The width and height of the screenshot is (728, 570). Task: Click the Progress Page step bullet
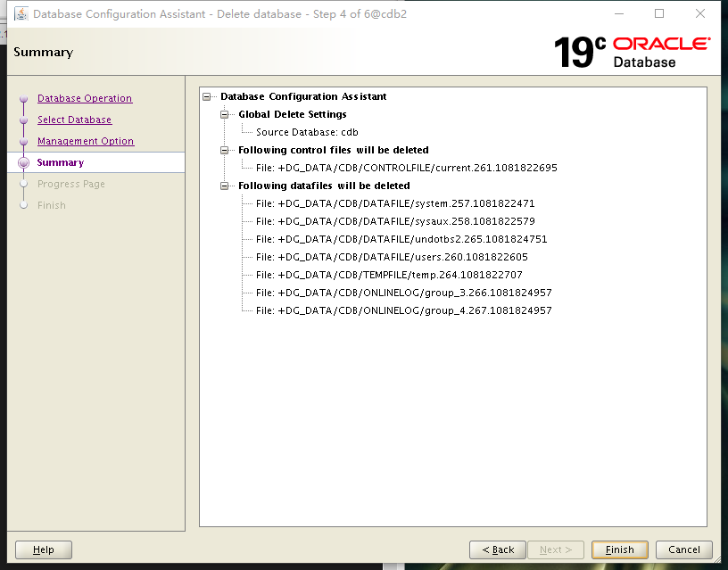pos(24,184)
